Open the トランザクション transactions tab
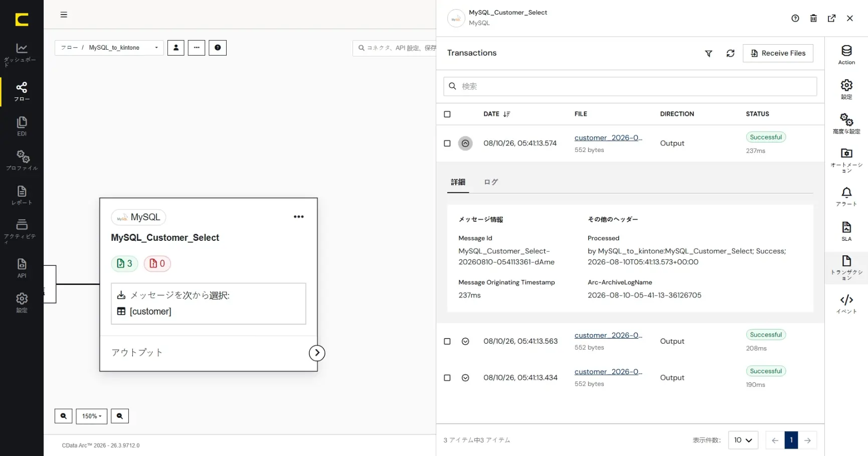The width and height of the screenshot is (868, 456). coord(846,267)
